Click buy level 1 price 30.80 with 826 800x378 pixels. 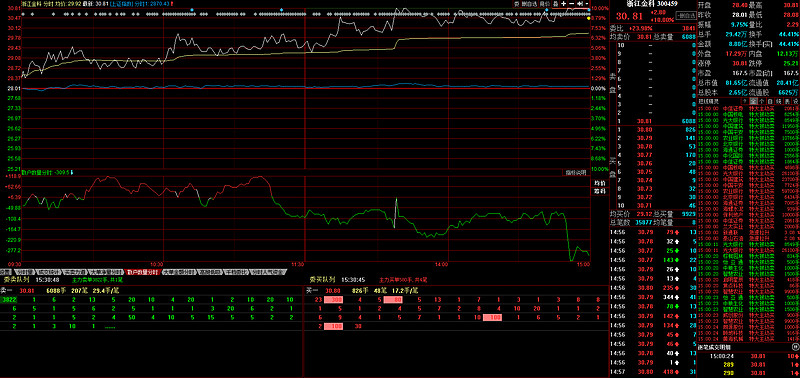(645, 130)
